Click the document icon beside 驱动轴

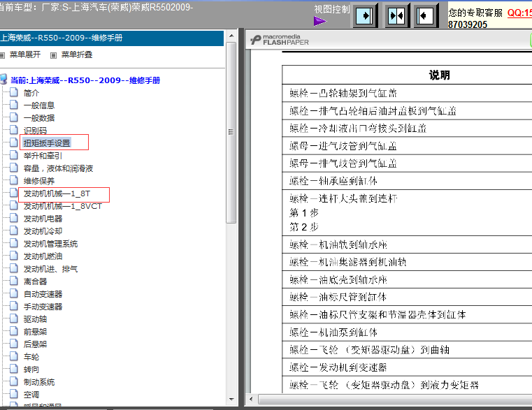pyautogui.click(x=14, y=319)
